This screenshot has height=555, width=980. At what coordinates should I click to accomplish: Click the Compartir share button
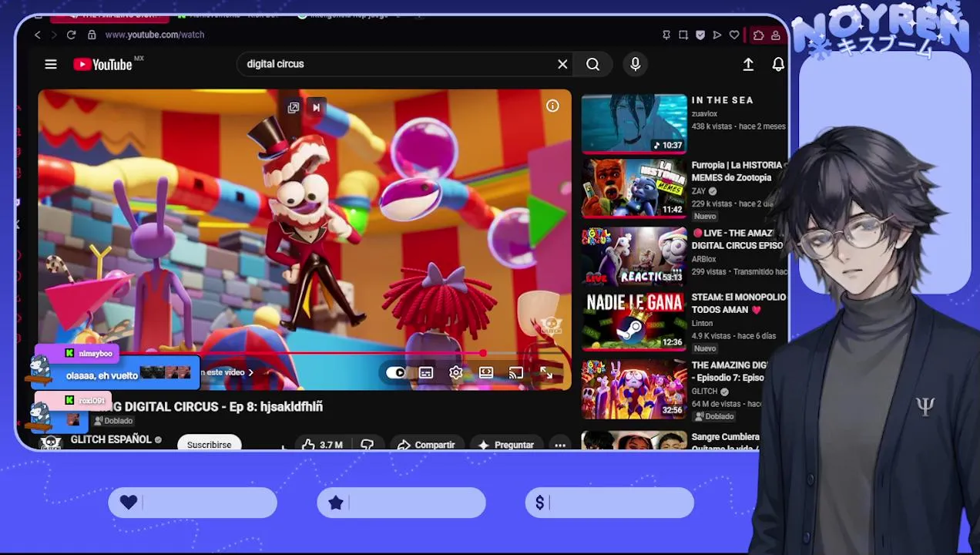coord(426,445)
